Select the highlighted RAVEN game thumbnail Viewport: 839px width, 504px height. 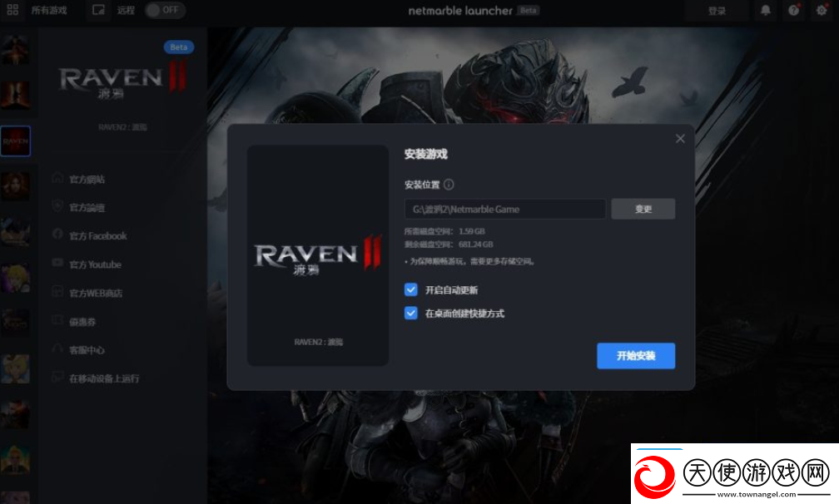tap(15, 141)
